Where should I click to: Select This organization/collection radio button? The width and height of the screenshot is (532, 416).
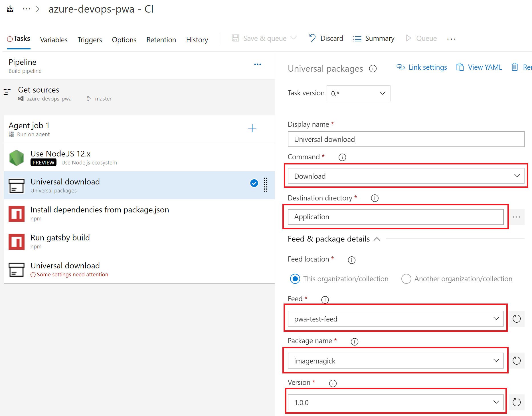(x=295, y=279)
